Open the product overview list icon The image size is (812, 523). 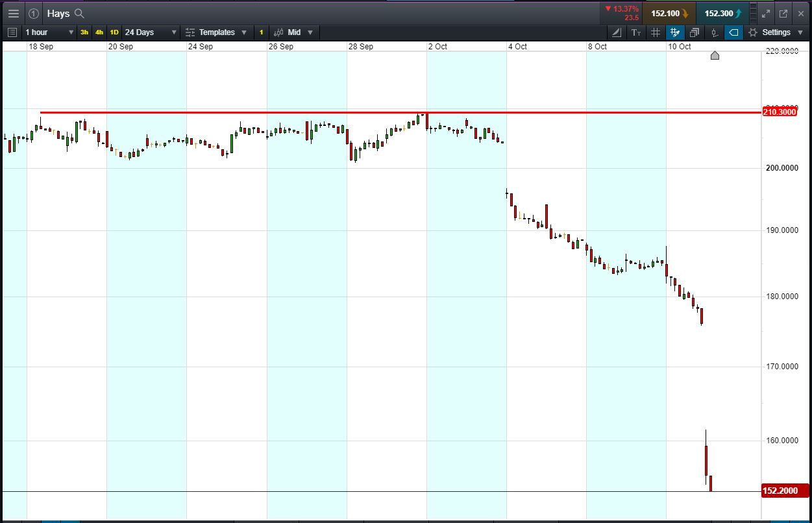(x=12, y=32)
